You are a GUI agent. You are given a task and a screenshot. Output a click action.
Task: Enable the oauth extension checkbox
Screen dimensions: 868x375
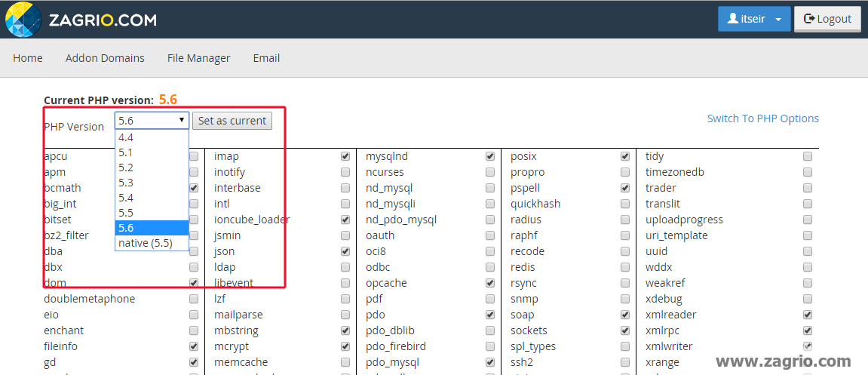point(490,235)
